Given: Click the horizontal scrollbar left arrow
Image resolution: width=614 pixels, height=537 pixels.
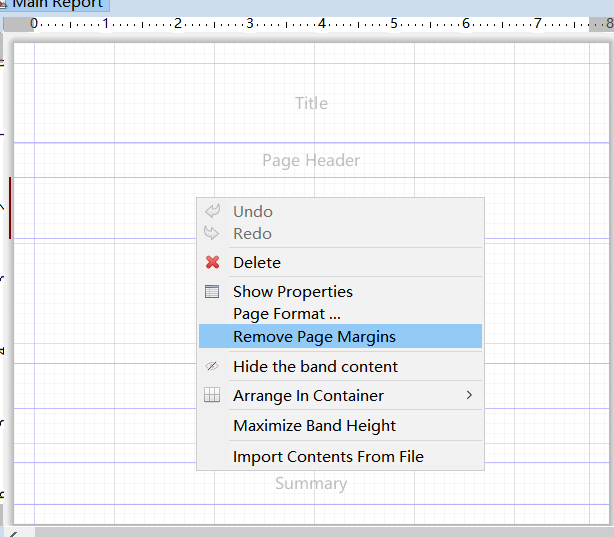Looking at the screenshot, I should pyautogui.click(x=13, y=533).
